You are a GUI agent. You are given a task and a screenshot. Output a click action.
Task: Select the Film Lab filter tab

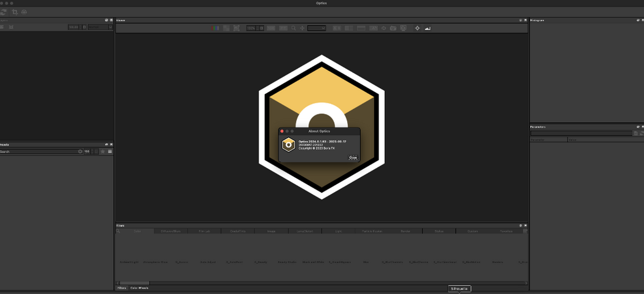point(204,231)
